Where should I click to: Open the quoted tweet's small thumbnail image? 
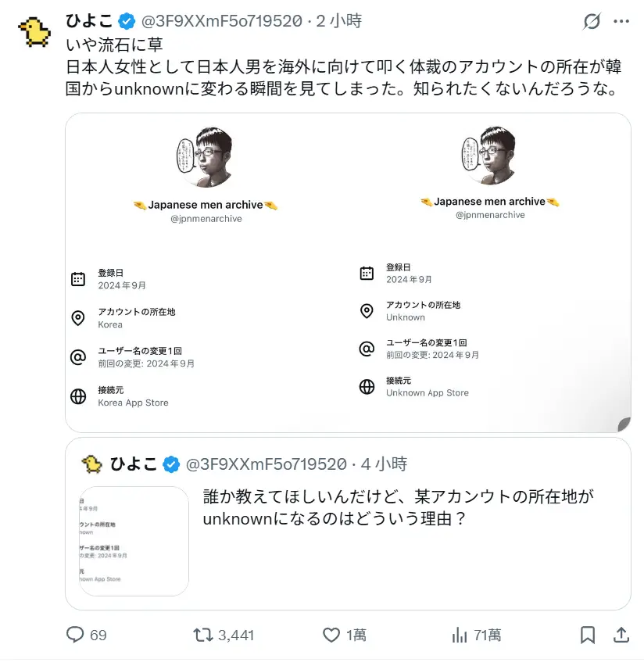[x=134, y=541]
